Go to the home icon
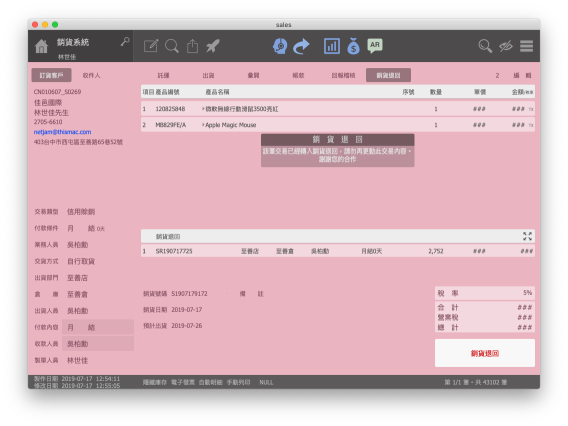The image size is (568, 426). pos(41,47)
